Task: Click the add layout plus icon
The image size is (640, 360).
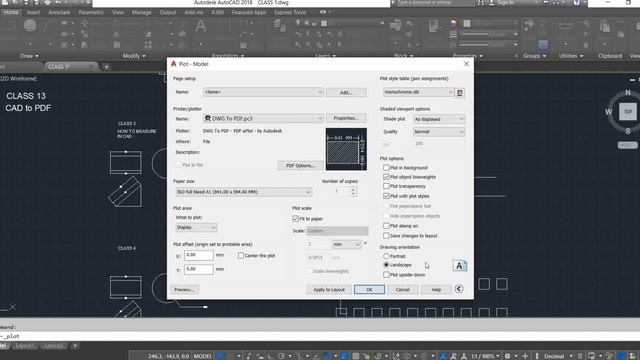Action: point(75,346)
